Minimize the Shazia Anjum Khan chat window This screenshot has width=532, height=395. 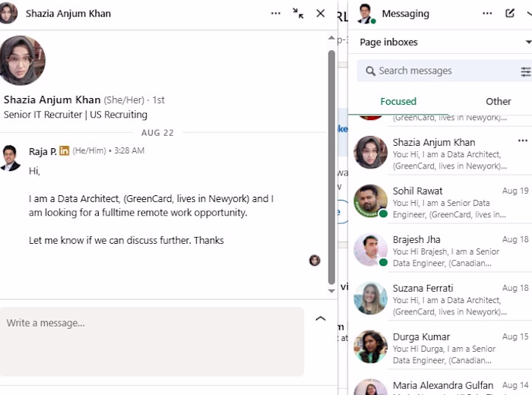point(298,14)
